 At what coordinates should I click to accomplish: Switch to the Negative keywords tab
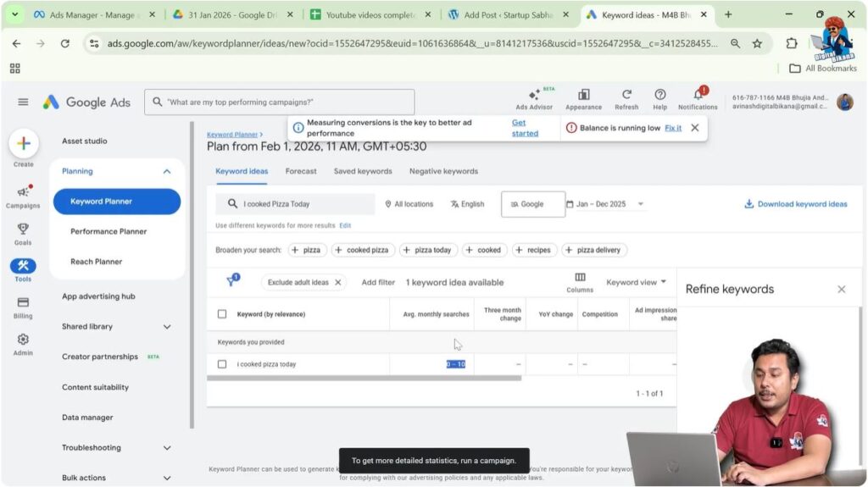tap(443, 172)
